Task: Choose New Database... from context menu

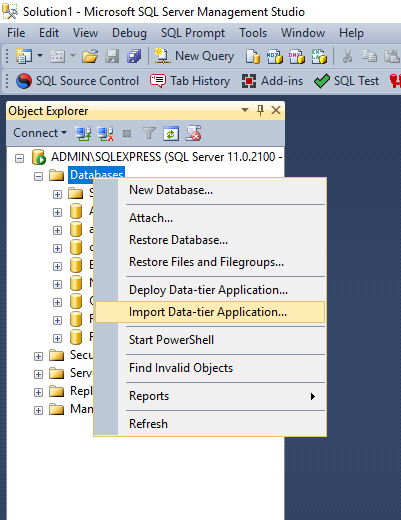Action: (x=210, y=190)
